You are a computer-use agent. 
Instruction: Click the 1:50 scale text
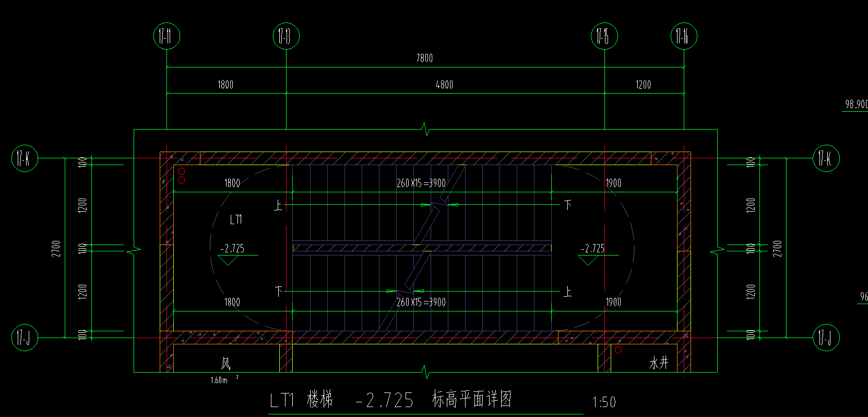(x=604, y=402)
